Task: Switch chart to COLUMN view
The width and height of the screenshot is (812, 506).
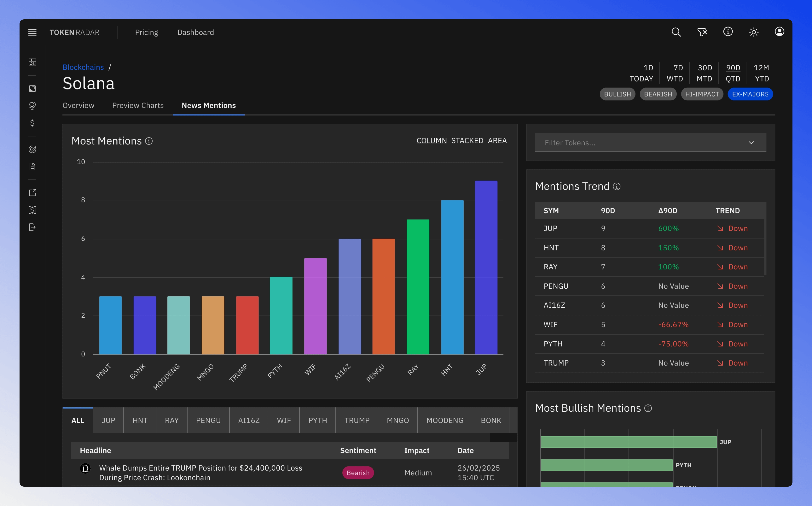Action: tap(431, 141)
